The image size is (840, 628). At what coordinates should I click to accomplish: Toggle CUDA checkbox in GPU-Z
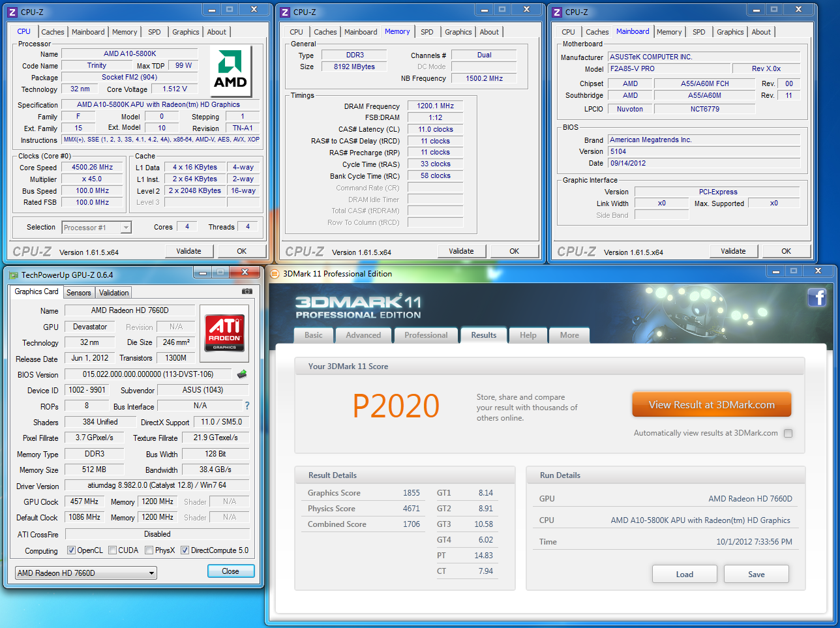pyautogui.click(x=113, y=550)
